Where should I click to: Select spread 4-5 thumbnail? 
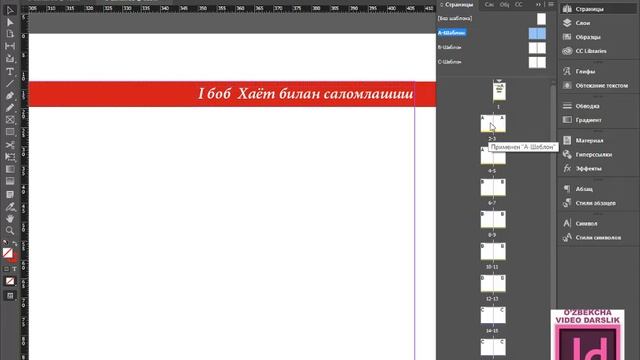(493, 156)
